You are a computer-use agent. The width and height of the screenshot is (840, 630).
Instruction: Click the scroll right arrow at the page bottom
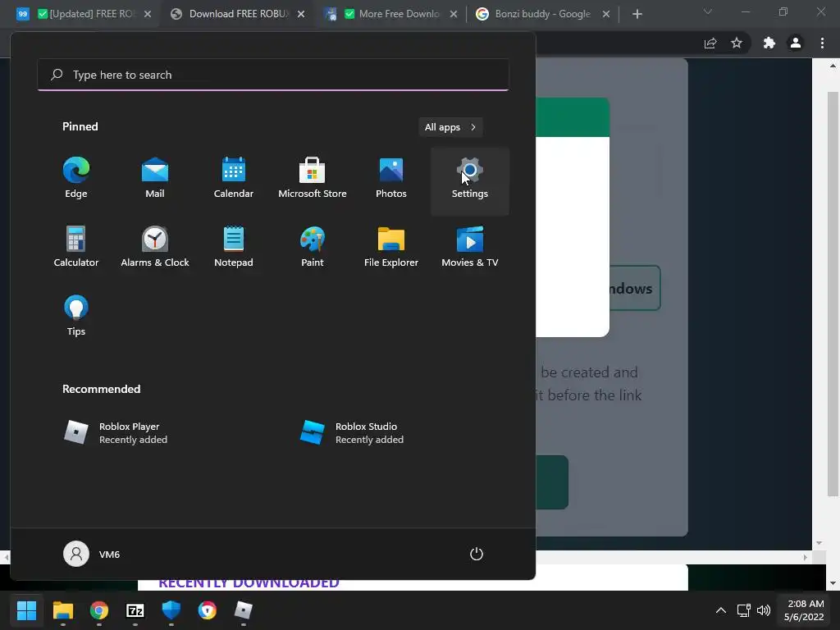pos(806,558)
